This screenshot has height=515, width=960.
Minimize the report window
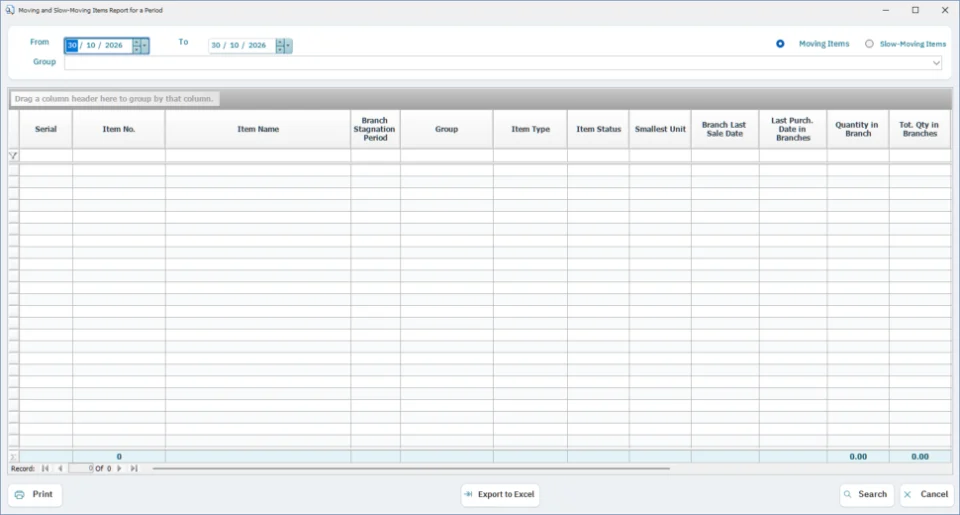point(885,10)
